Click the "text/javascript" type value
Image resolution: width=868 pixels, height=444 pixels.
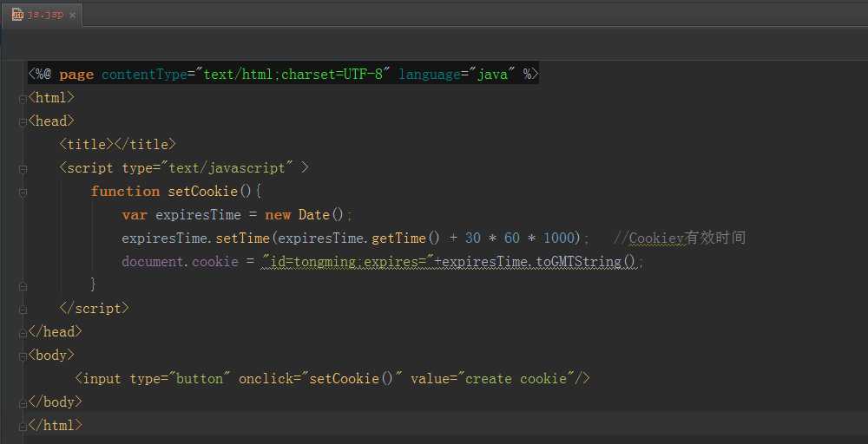point(231,167)
